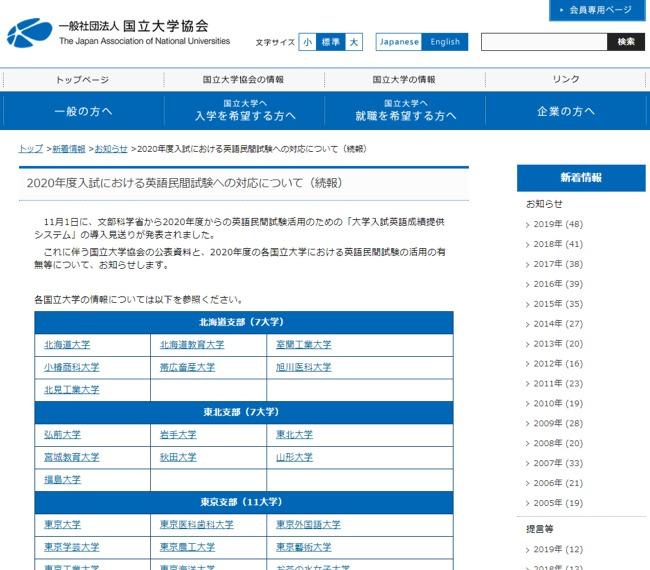The height and width of the screenshot is (570, 650).
Task: Expand 2013年 (20) news archive
Action: pyautogui.click(x=558, y=344)
